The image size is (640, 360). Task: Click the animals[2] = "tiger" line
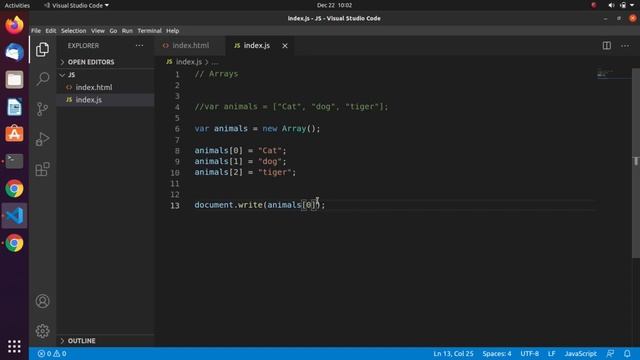tap(245, 172)
